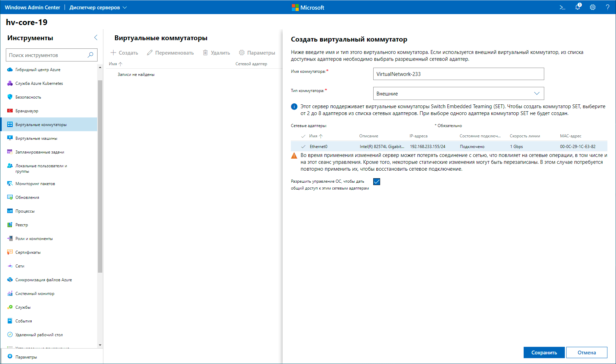Click the switch name input field
Viewport: 616px width, 364px height.
[x=458, y=74]
